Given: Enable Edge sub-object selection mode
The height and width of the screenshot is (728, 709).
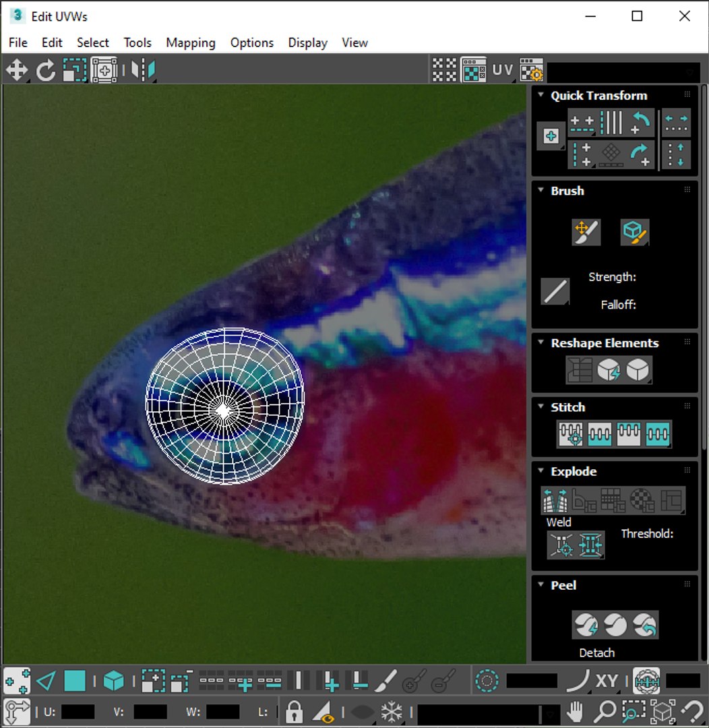Looking at the screenshot, I should point(46,681).
